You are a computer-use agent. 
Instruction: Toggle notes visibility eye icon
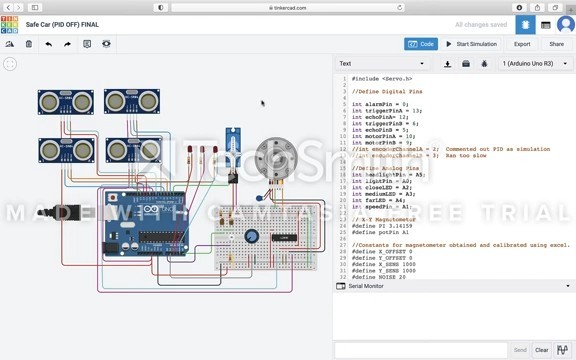tap(106, 44)
